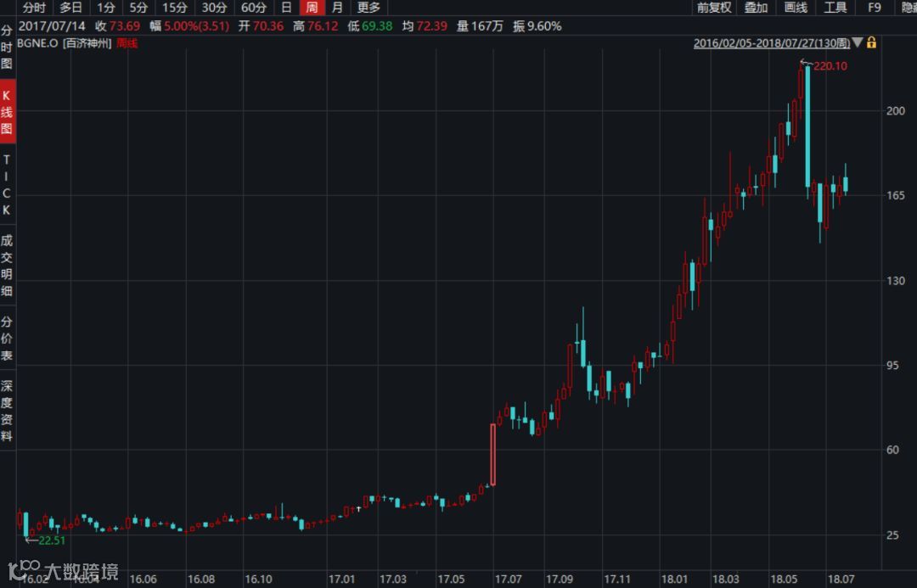
Task: Click the opening price 70.36
Action: [267, 26]
